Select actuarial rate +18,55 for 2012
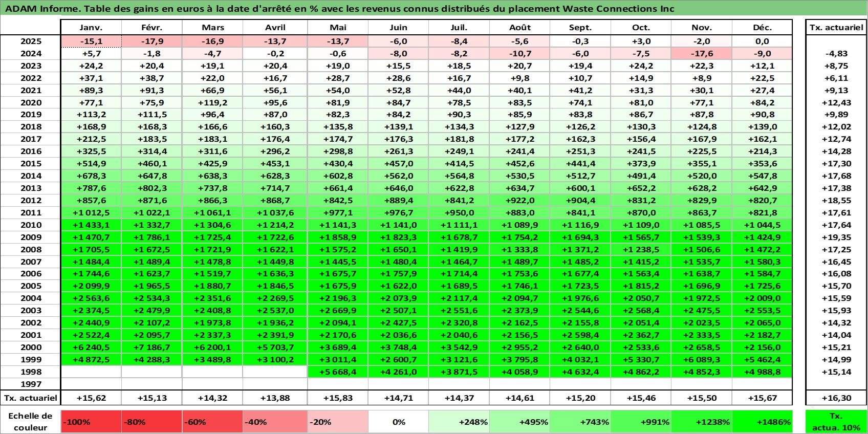The image size is (868, 434). (x=836, y=200)
